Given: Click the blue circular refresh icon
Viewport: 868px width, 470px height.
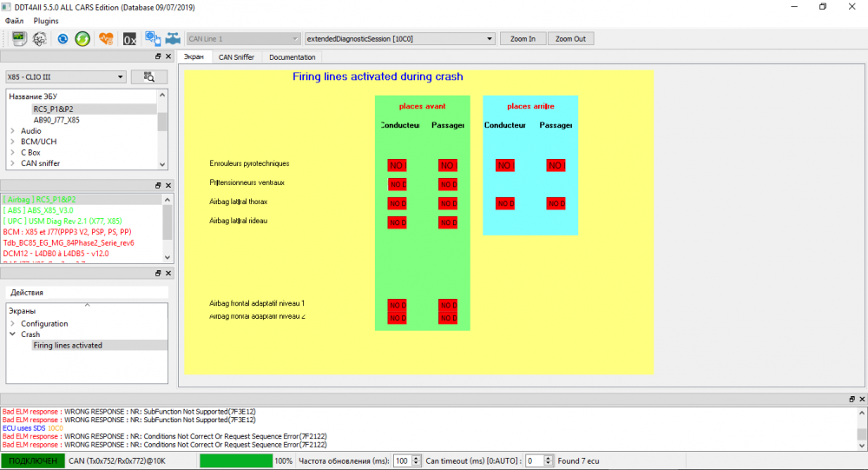Looking at the screenshot, I should tap(62, 39).
